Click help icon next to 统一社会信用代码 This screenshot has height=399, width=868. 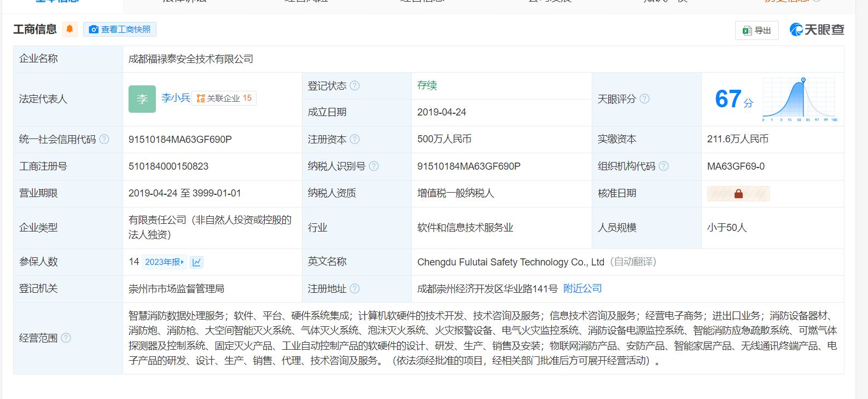coord(104,140)
